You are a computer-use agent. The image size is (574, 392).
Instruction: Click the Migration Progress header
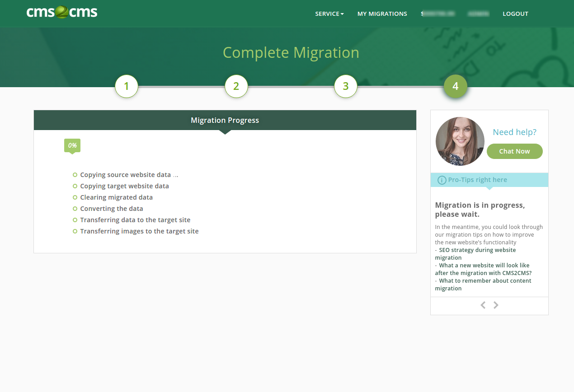click(x=225, y=120)
